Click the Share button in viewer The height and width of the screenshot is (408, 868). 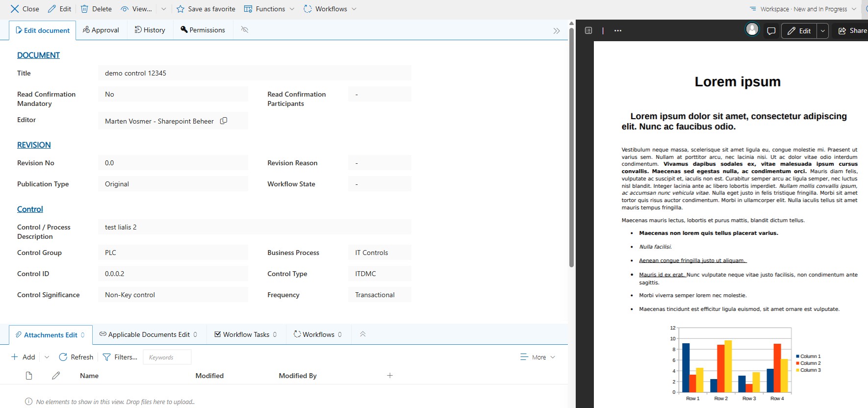tap(852, 31)
